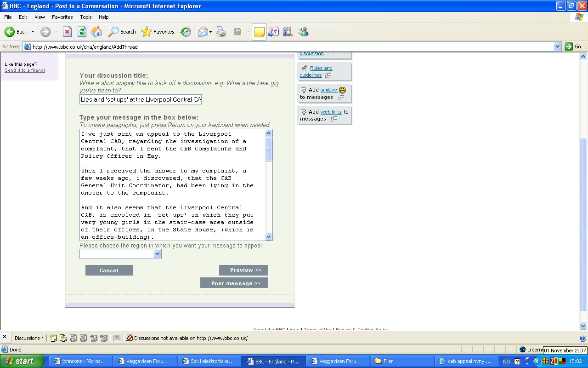The width and height of the screenshot is (588, 368).
Task: Open the Windows Start menu
Action: [22, 361]
